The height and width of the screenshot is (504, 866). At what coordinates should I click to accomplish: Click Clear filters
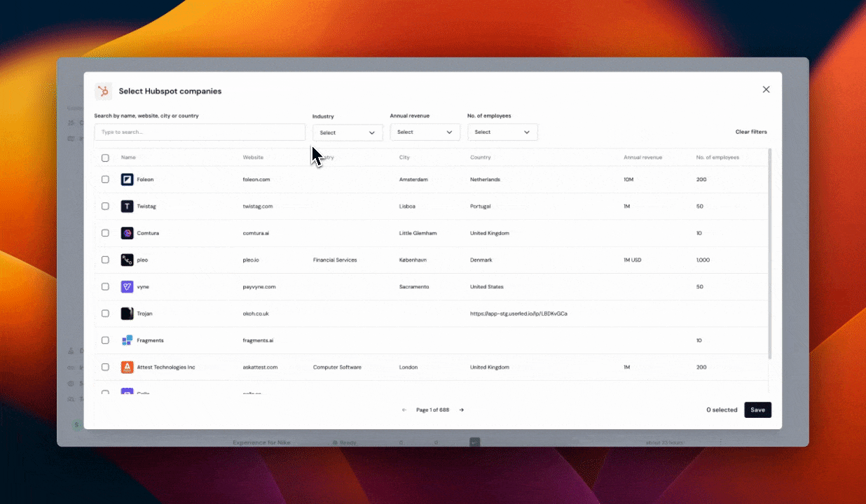(751, 132)
